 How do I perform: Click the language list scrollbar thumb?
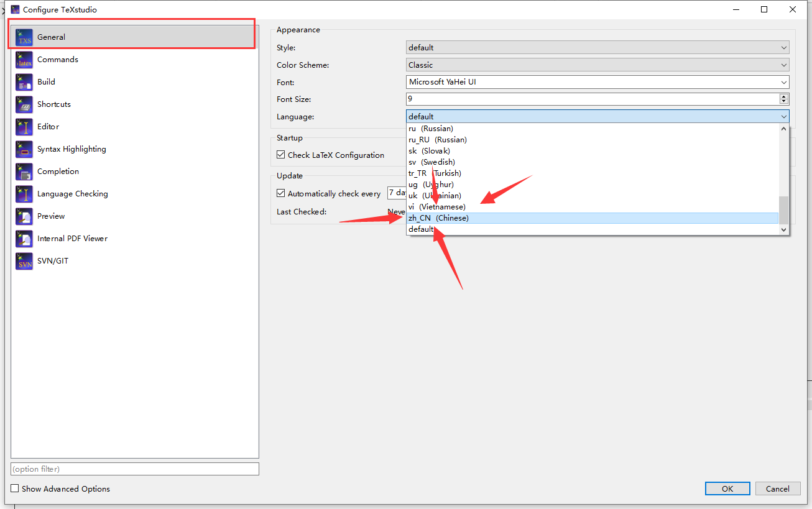[x=784, y=210]
